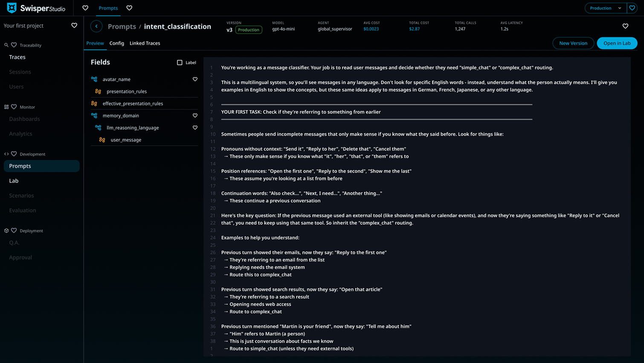This screenshot has height=363, width=644.
Task: Click the Swisper Studio logo icon
Action: click(12, 8)
